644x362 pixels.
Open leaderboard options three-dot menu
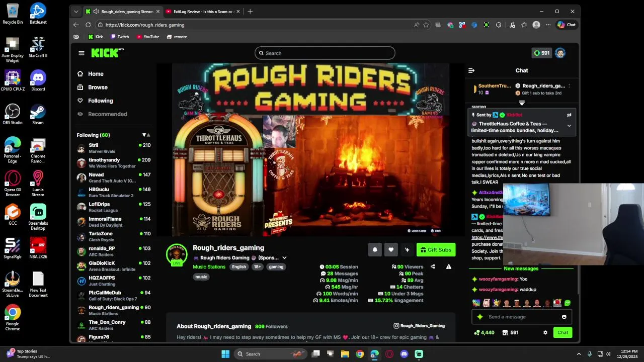[569, 86]
